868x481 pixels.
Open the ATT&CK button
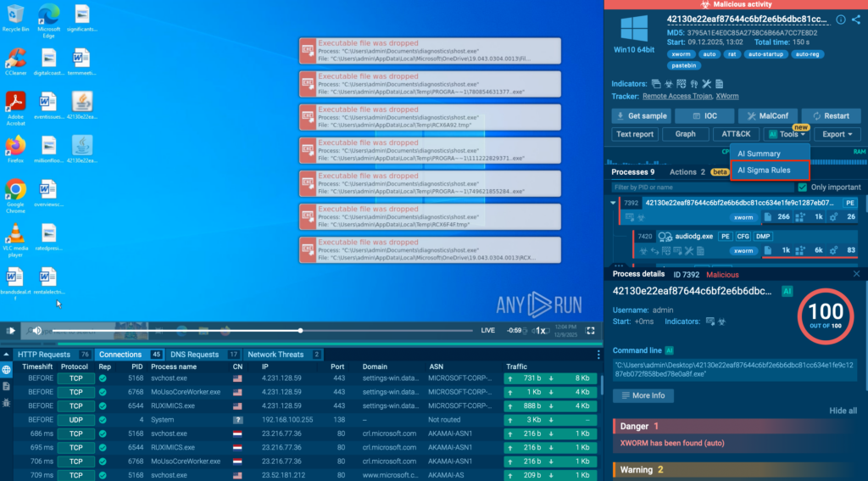point(736,134)
